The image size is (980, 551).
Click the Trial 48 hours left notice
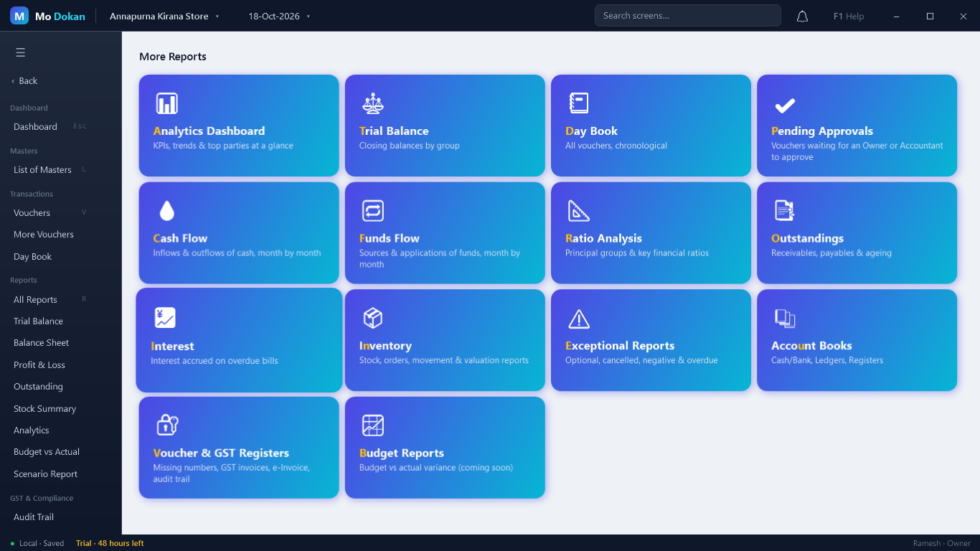coord(110,544)
